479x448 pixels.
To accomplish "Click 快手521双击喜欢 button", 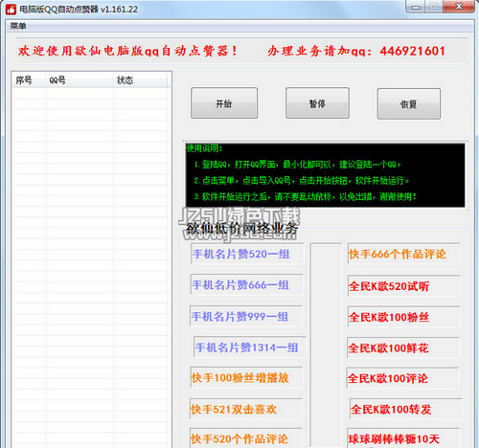I will pyautogui.click(x=246, y=409).
